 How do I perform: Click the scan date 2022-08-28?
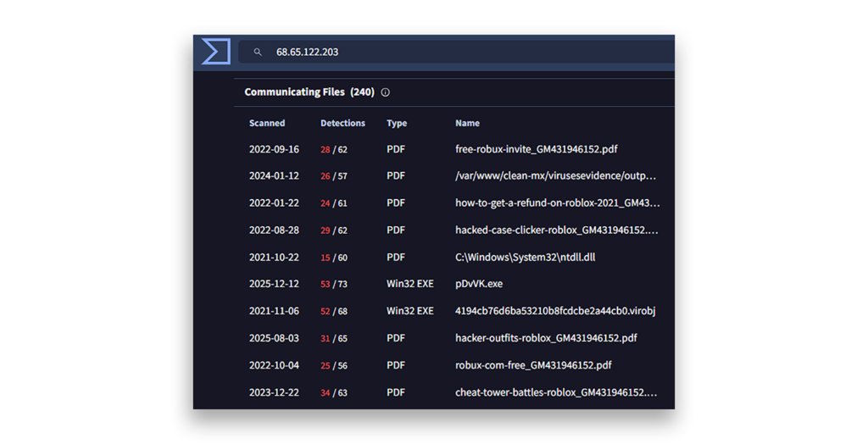point(274,230)
